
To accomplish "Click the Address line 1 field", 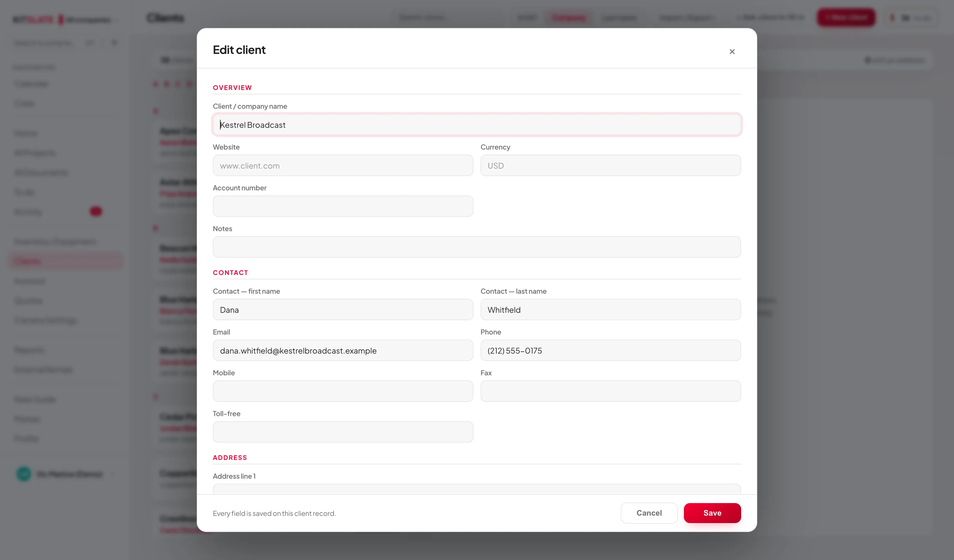I will pyautogui.click(x=477, y=489).
